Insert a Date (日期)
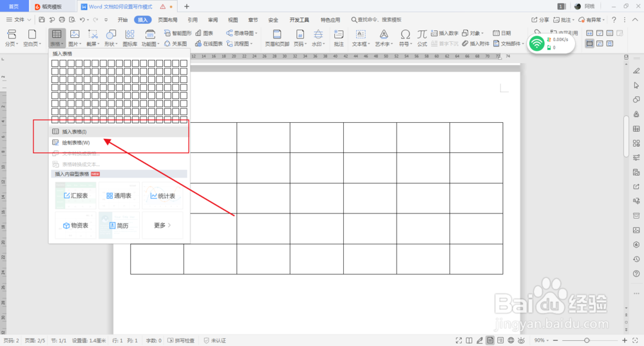This screenshot has height=346, width=644. (x=502, y=33)
